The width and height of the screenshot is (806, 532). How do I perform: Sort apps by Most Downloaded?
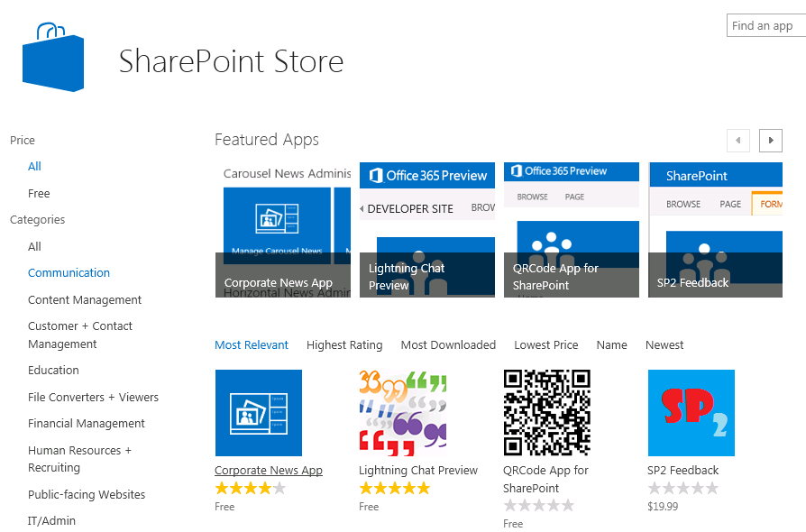click(x=448, y=344)
